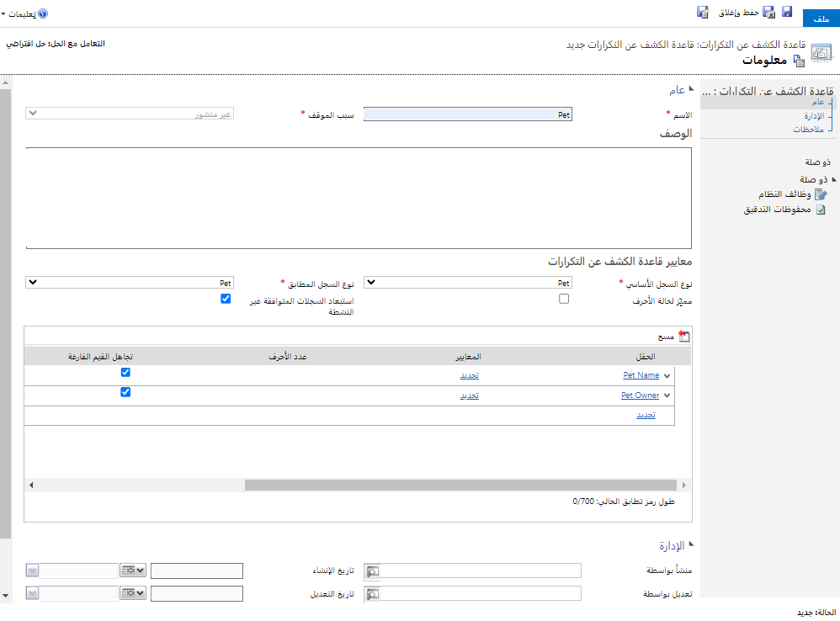The image size is (840, 621).
Task: Open the تاريخ التعديل time dropdown
Action: click(x=32, y=593)
